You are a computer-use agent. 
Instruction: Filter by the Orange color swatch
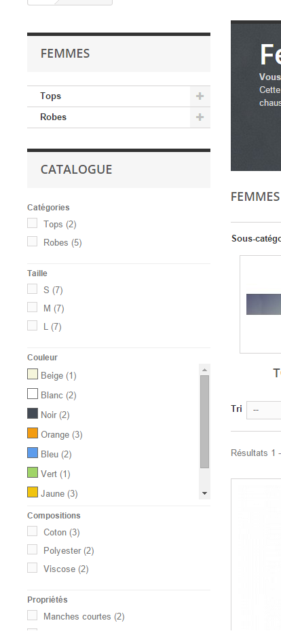click(33, 434)
